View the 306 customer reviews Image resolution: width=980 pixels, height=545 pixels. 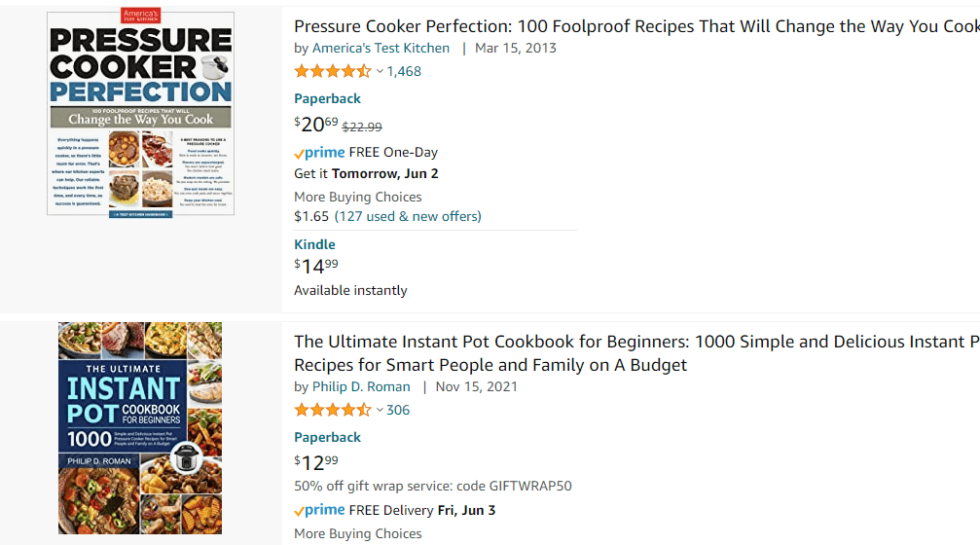click(398, 410)
